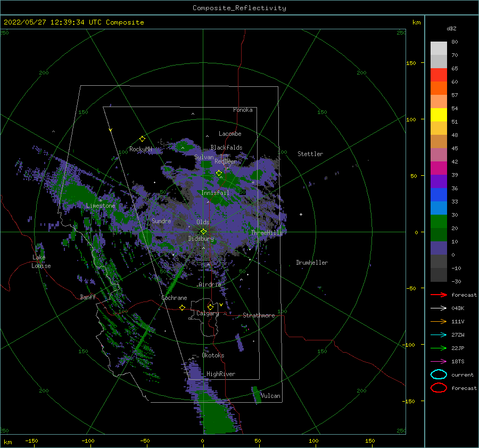Click the Olds town label

coord(203,222)
